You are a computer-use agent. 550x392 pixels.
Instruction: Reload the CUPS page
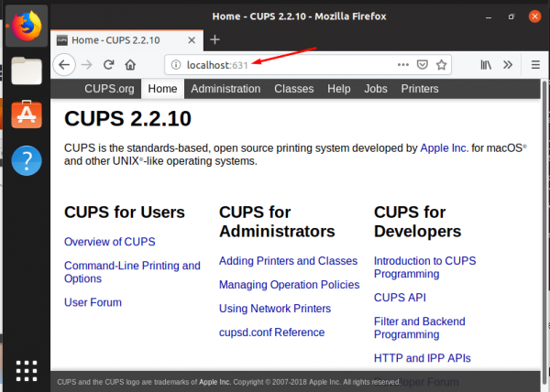109,65
